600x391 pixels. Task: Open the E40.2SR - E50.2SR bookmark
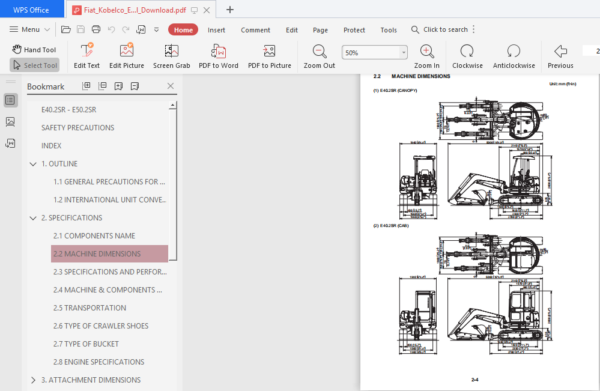(69, 110)
